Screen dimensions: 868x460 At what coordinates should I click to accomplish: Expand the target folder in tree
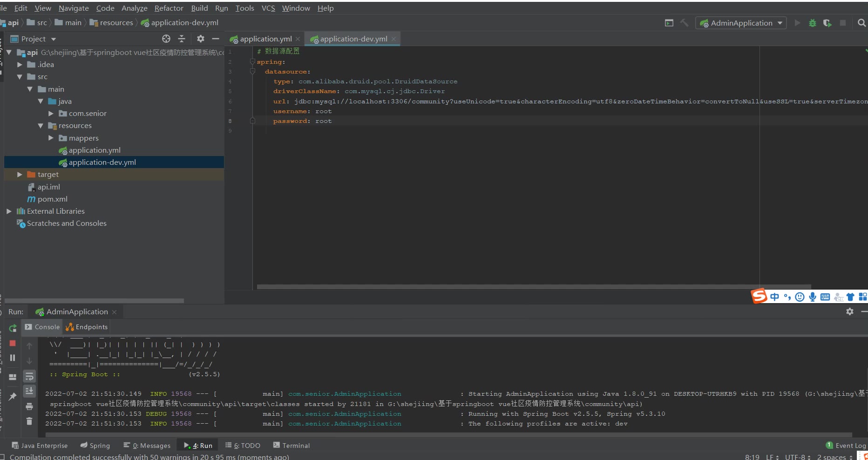pyautogui.click(x=20, y=175)
